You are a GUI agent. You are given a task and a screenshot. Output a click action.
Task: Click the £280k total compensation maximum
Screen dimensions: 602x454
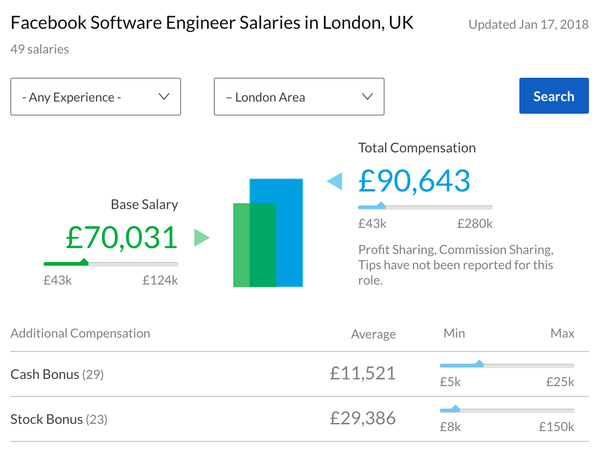click(x=475, y=224)
